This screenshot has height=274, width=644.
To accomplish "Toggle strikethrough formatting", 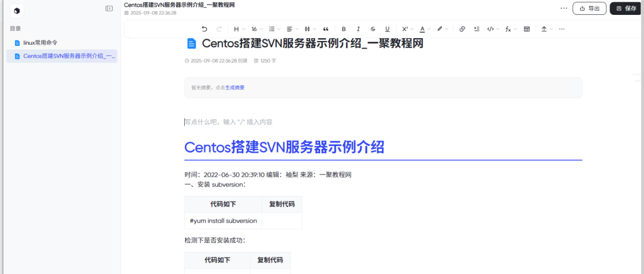I will coord(373,29).
